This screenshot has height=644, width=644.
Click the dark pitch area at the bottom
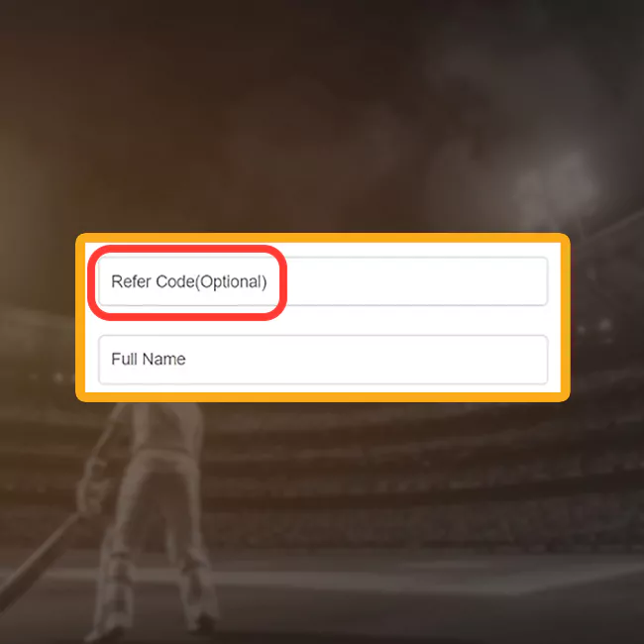411,608
